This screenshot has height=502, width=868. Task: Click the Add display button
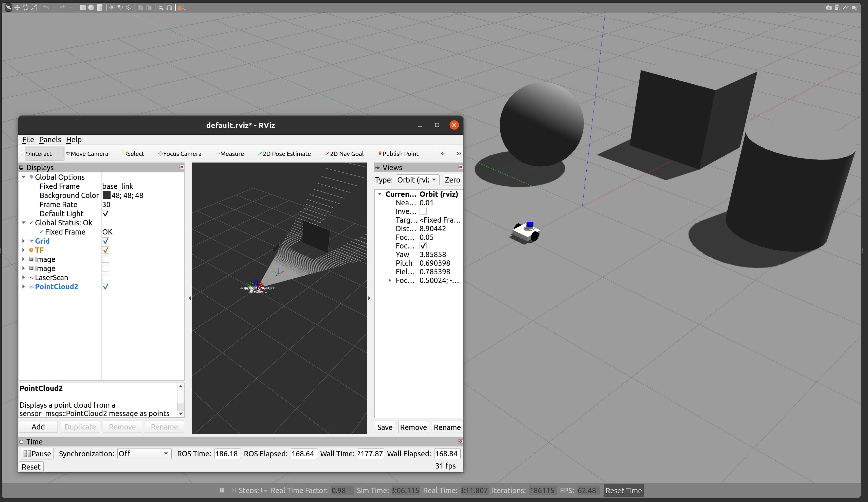click(x=38, y=427)
